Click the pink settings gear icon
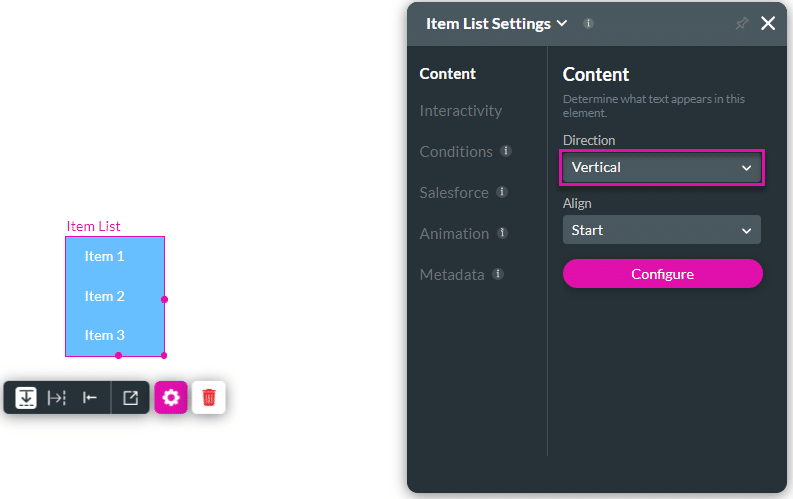 [171, 397]
